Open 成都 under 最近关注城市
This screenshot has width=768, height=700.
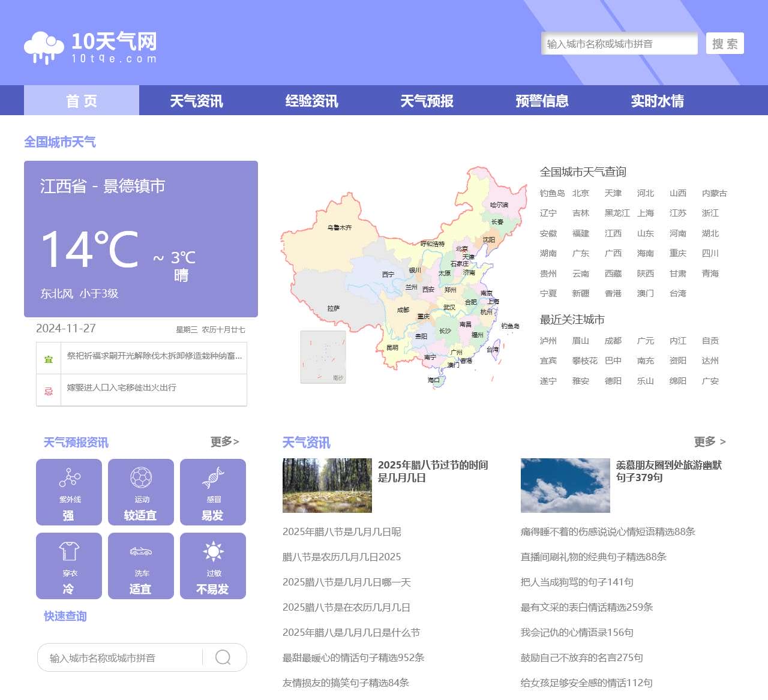coord(613,341)
